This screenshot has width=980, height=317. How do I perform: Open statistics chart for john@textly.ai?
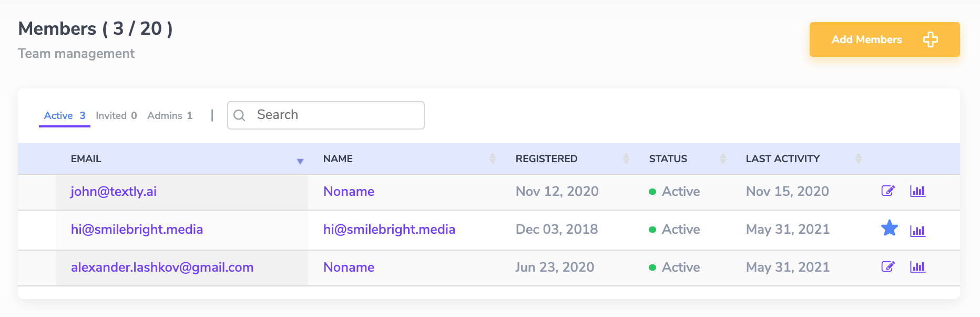click(917, 191)
